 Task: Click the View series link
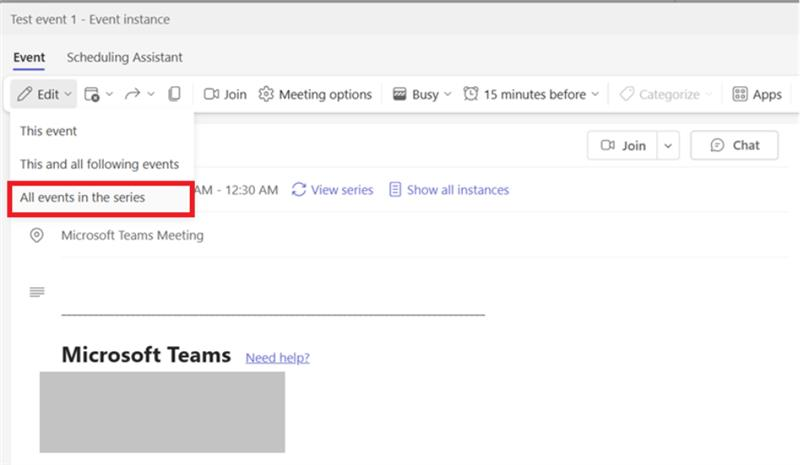332,190
